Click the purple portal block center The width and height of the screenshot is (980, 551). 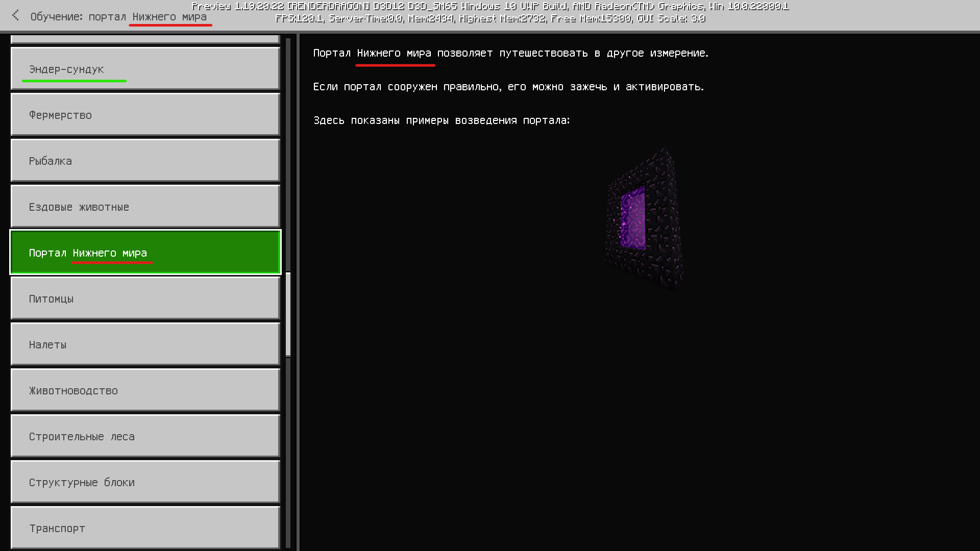click(x=633, y=218)
